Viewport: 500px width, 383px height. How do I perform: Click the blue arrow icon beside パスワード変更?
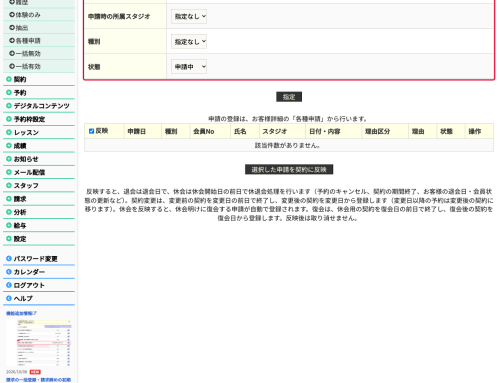pos(9,258)
